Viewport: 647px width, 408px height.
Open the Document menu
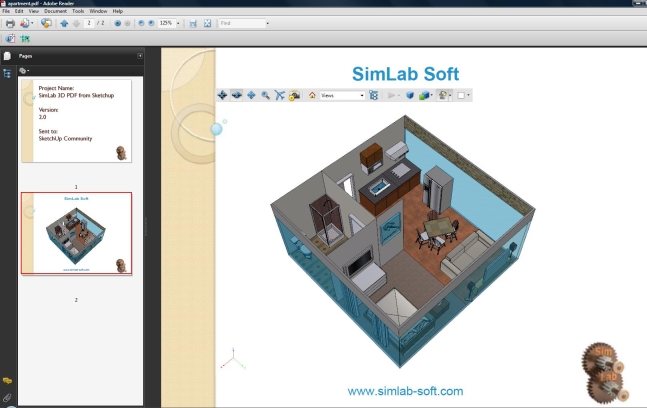[55, 11]
